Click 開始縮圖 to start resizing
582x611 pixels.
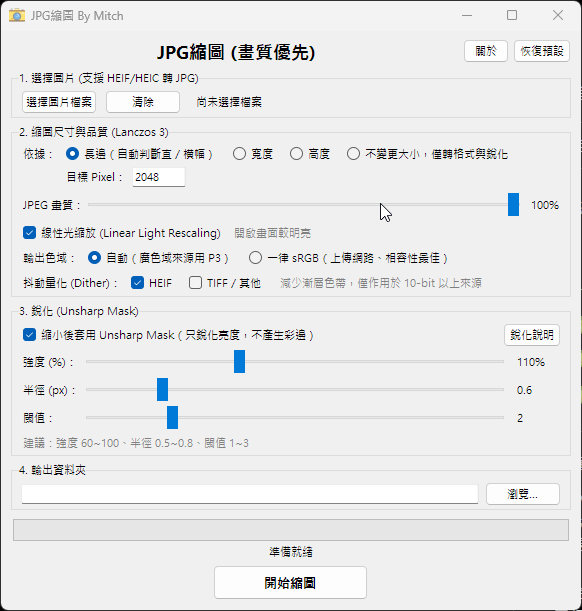point(290,583)
